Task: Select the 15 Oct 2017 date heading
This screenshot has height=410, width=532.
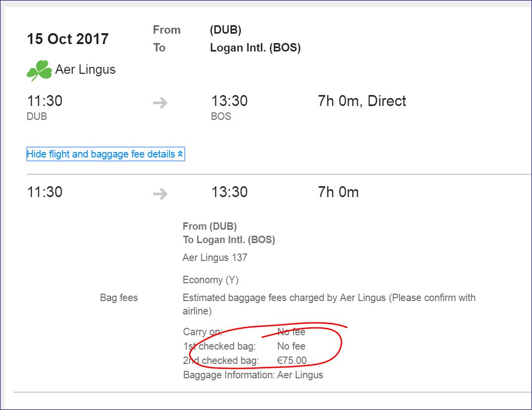Action: coord(67,39)
